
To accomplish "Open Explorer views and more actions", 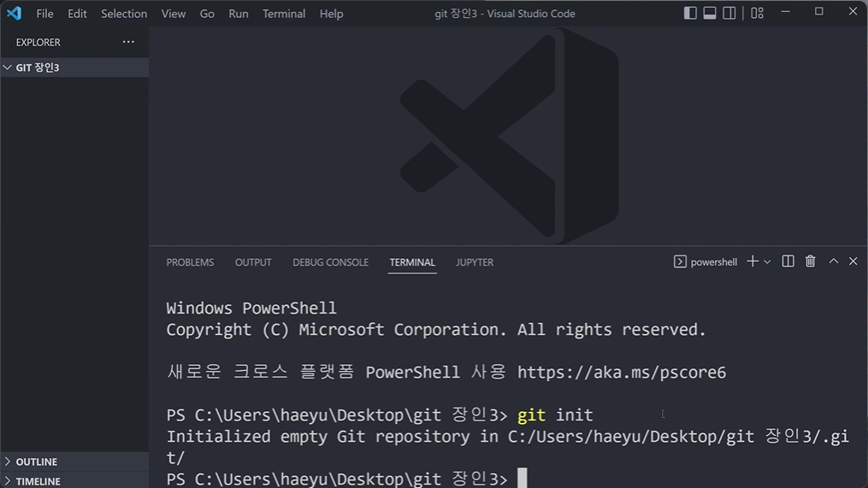I will (x=128, y=42).
